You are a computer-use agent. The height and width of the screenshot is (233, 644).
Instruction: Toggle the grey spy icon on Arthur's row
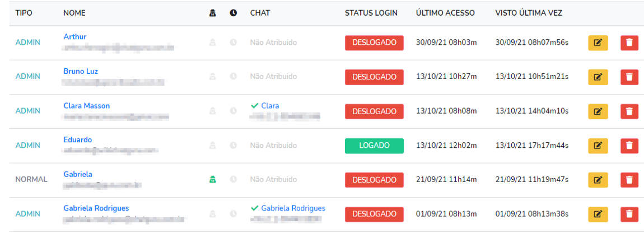click(212, 43)
